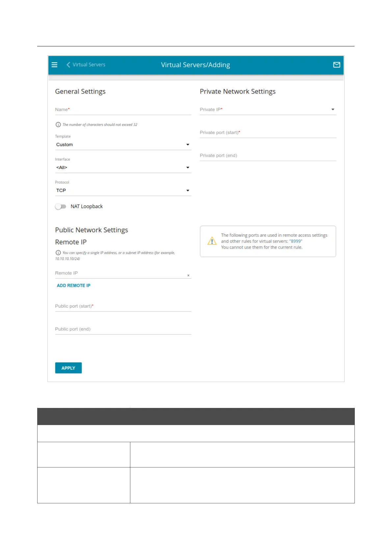Click the warning triangle icon
Viewport: 392px width, 554px height.
pos(212,241)
